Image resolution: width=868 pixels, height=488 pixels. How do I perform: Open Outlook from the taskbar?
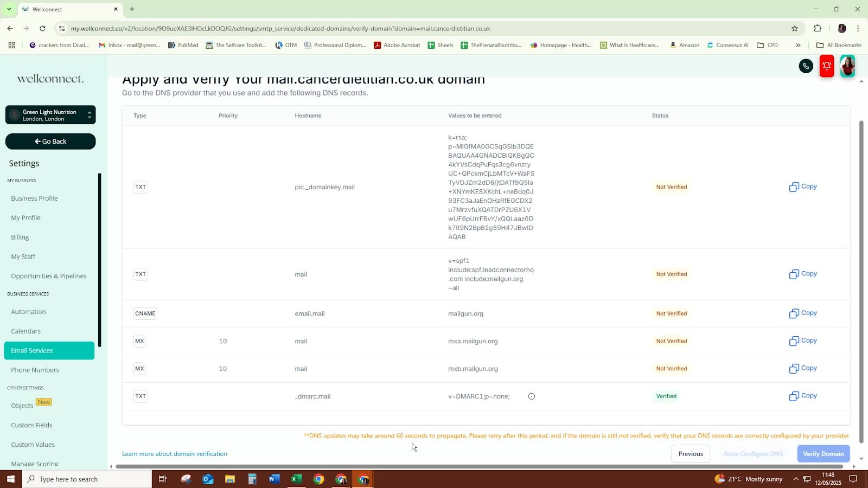point(208,479)
